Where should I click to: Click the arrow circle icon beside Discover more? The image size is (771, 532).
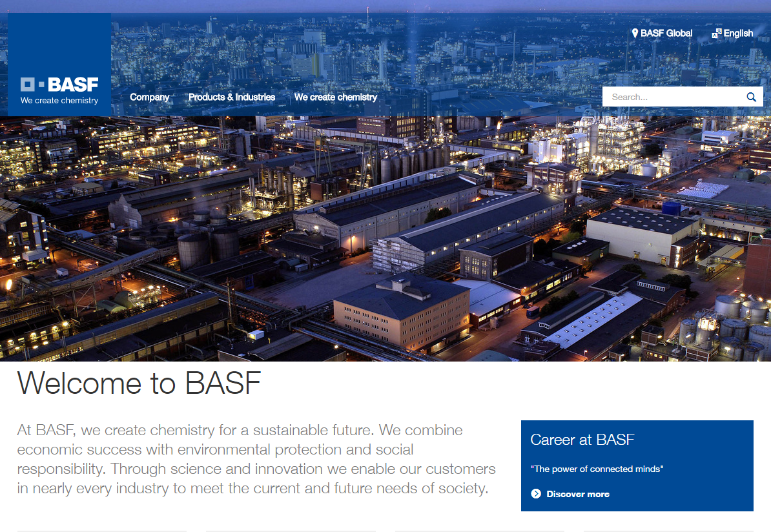pos(536,494)
